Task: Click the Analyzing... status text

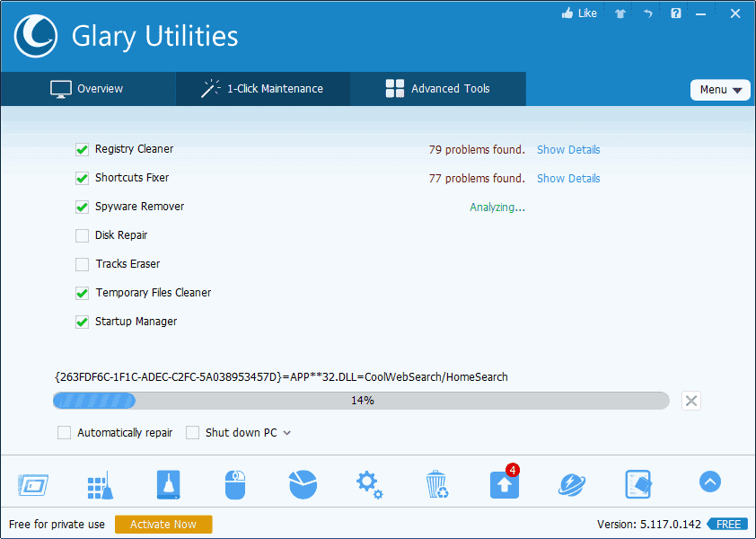Action: pyautogui.click(x=497, y=208)
